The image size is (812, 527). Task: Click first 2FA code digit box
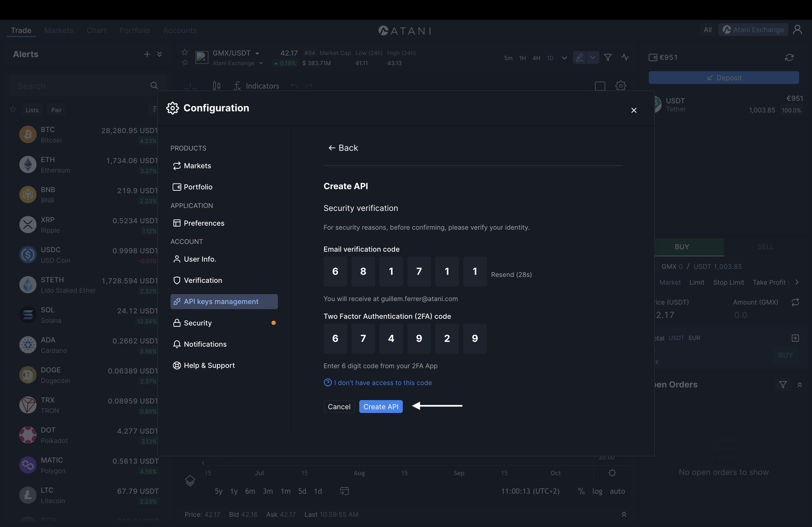point(335,338)
